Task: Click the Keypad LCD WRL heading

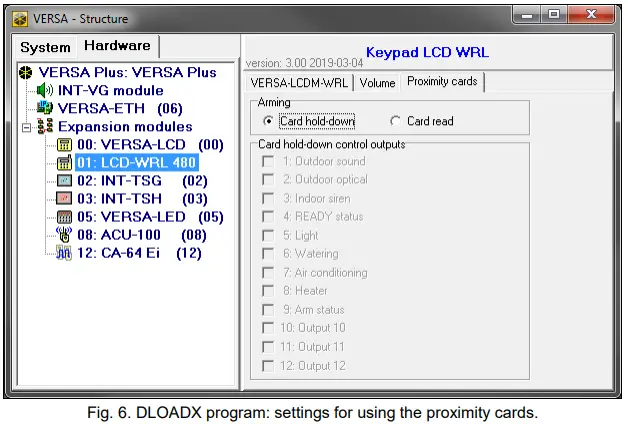Action: click(427, 52)
